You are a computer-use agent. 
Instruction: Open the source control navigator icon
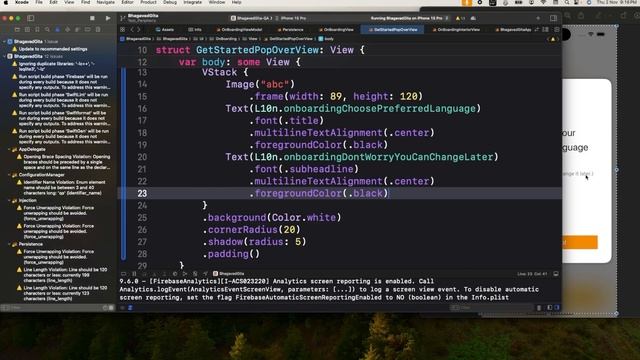click(27, 30)
